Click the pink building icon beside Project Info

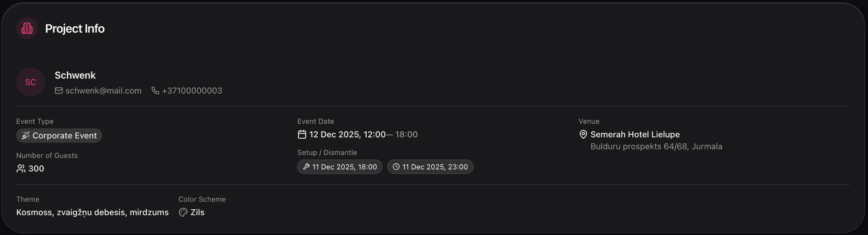tap(27, 28)
